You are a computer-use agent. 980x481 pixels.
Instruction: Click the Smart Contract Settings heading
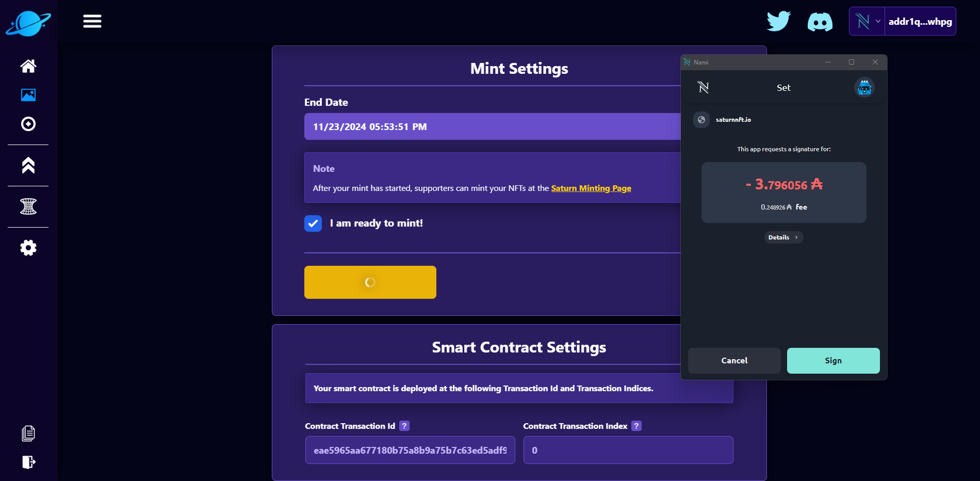point(519,347)
